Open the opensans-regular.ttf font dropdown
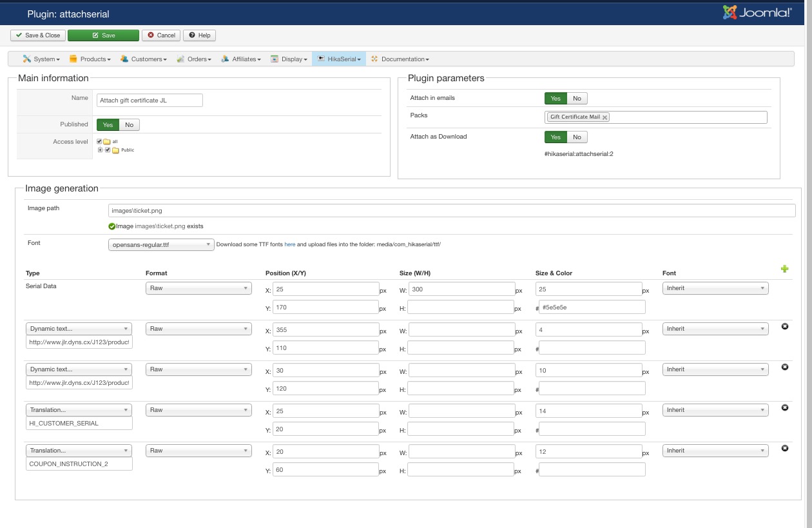Image resolution: width=812 pixels, height=528 pixels. (161, 245)
